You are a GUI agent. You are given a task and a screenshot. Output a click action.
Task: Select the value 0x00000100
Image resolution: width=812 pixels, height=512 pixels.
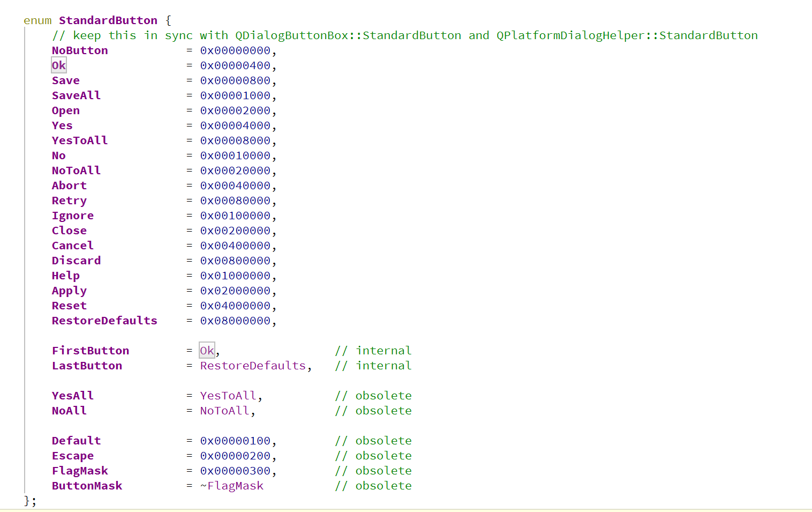pyautogui.click(x=236, y=441)
